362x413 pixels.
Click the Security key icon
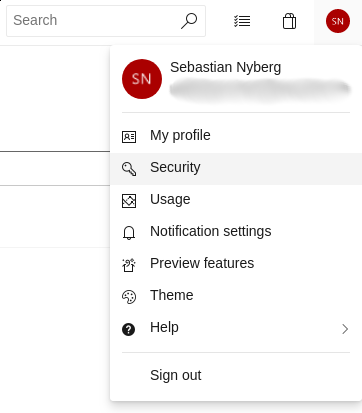pyautogui.click(x=129, y=169)
